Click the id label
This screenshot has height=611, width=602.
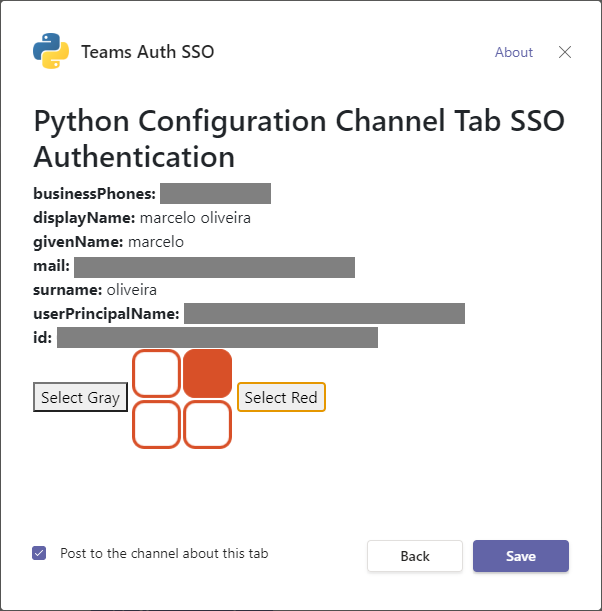42,337
